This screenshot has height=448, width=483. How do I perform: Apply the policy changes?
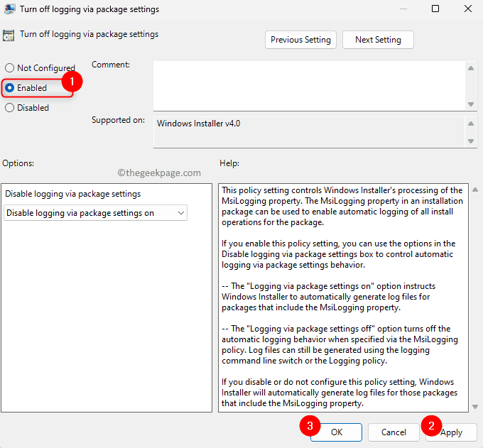[x=451, y=432]
